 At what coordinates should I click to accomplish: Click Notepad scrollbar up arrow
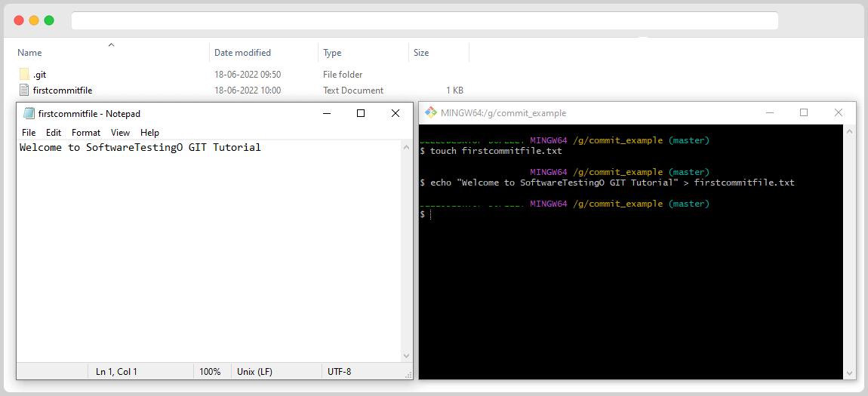click(x=406, y=146)
